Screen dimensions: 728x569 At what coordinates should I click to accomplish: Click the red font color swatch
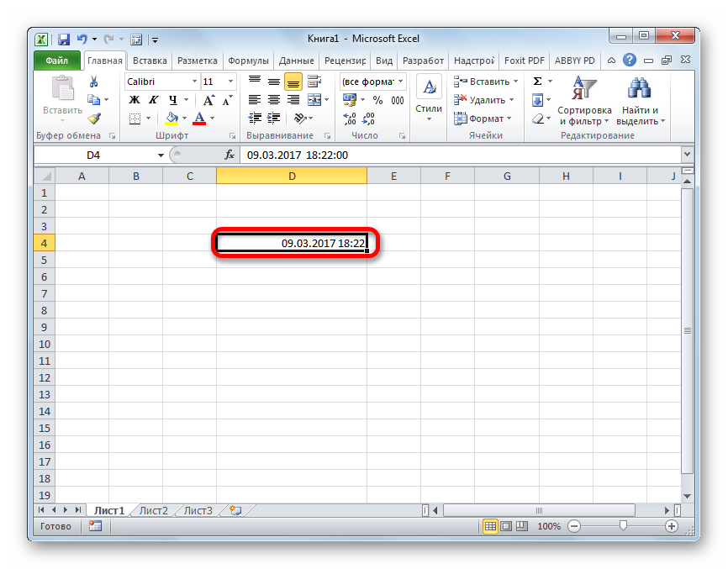pos(199,119)
